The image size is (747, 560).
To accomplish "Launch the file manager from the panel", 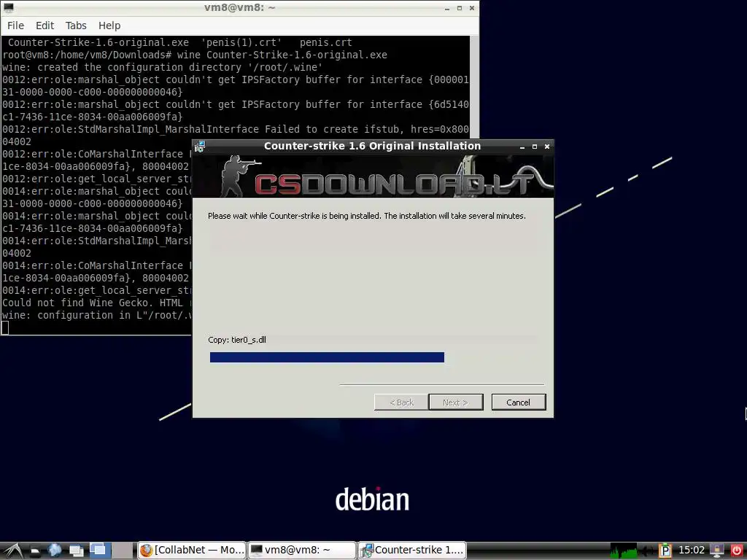I will (x=35, y=551).
